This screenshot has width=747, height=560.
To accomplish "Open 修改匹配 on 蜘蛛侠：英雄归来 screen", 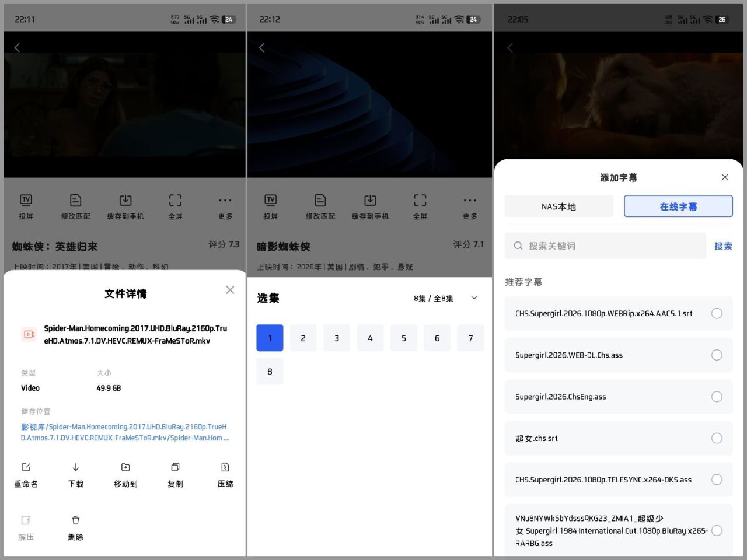I will pos(75,201).
